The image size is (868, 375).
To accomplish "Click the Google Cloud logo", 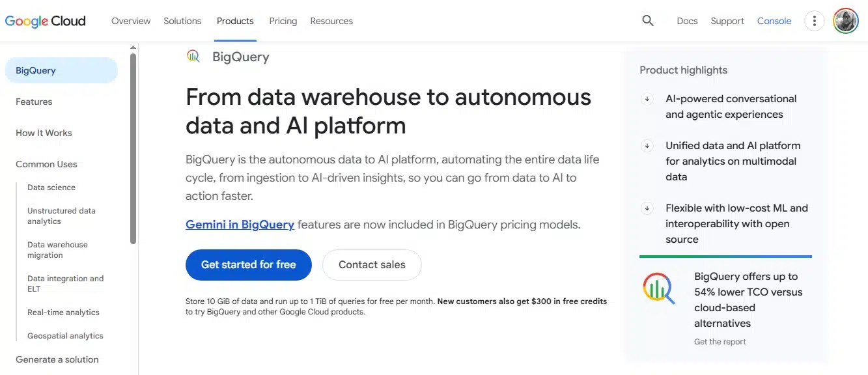I will 46,21.
